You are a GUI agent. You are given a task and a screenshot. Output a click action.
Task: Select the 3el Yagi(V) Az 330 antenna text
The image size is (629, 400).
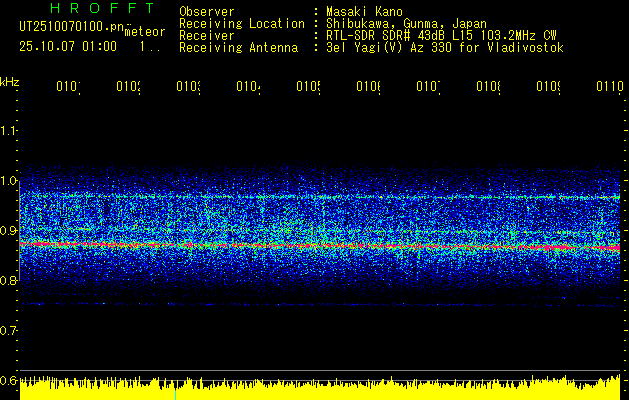pyautogui.click(x=445, y=48)
